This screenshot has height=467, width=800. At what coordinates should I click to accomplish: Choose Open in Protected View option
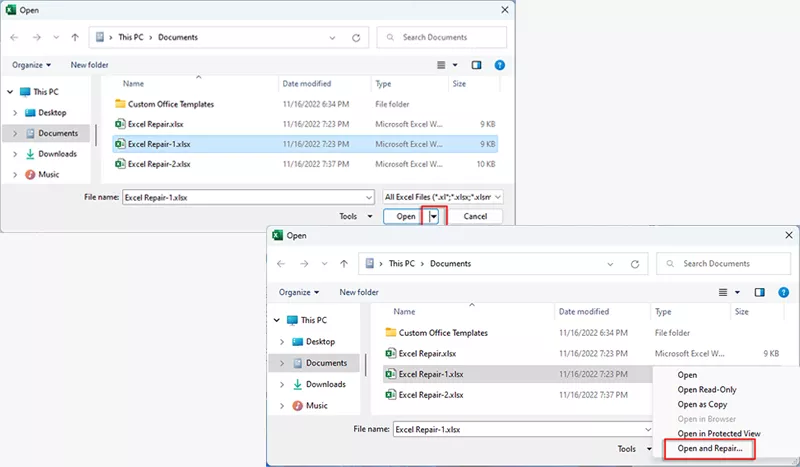coord(718,433)
